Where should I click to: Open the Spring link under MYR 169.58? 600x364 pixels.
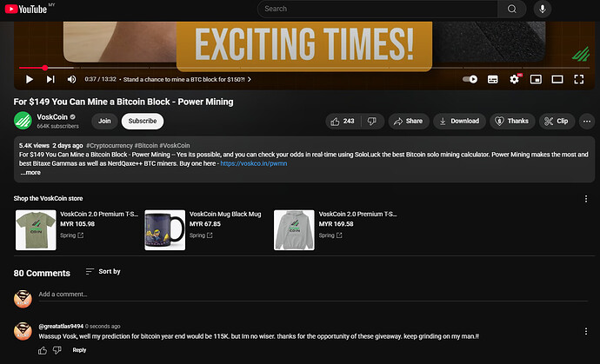point(330,235)
